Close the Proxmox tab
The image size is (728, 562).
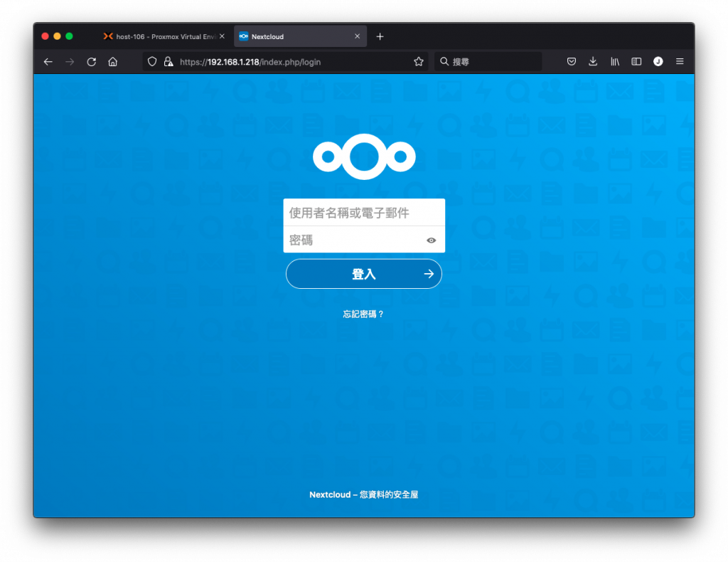[222, 36]
